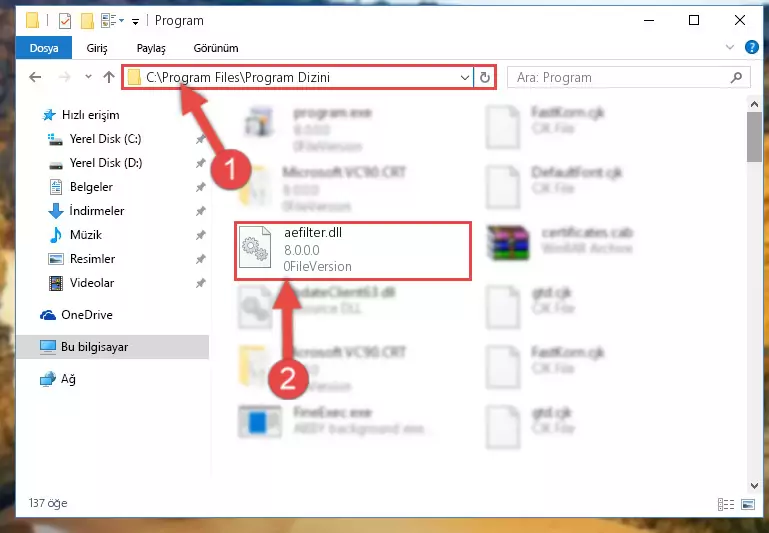The image size is (769, 533).
Task: Open Videolar folder in sidebar
Action: click(x=81, y=283)
